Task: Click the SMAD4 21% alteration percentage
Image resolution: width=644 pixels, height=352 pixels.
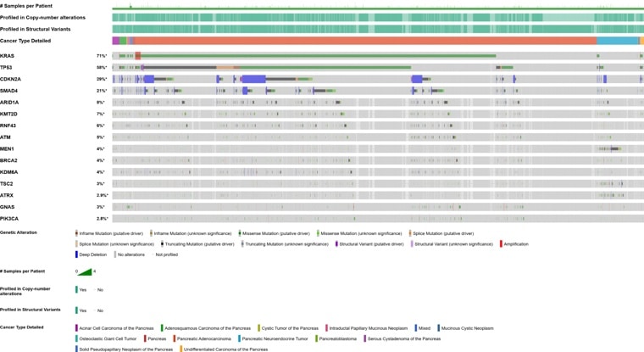Action: pyautogui.click(x=102, y=91)
